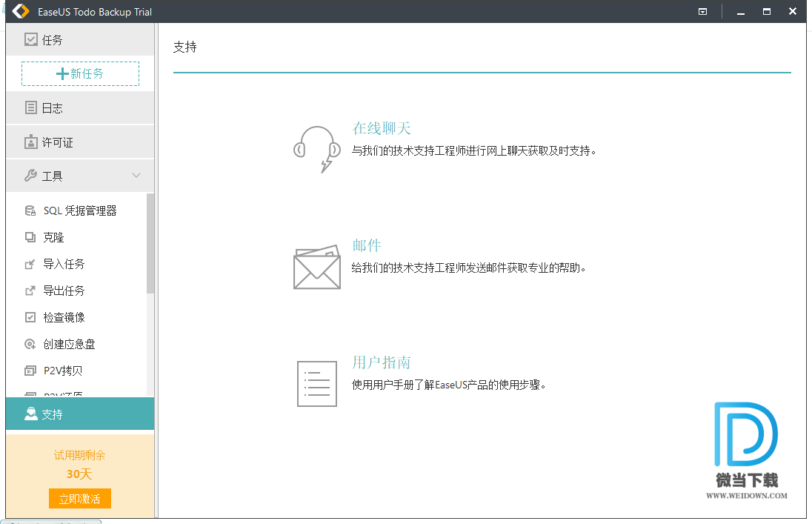The height and width of the screenshot is (524, 812).
Task: Maximize the EaseUS Todo Backup window
Action: (766, 11)
